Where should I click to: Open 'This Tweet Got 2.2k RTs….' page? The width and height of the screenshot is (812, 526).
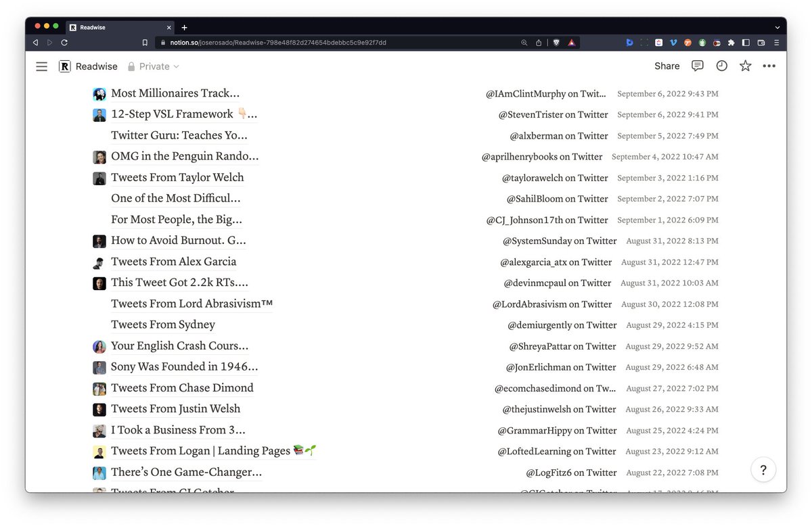tap(179, 282)
